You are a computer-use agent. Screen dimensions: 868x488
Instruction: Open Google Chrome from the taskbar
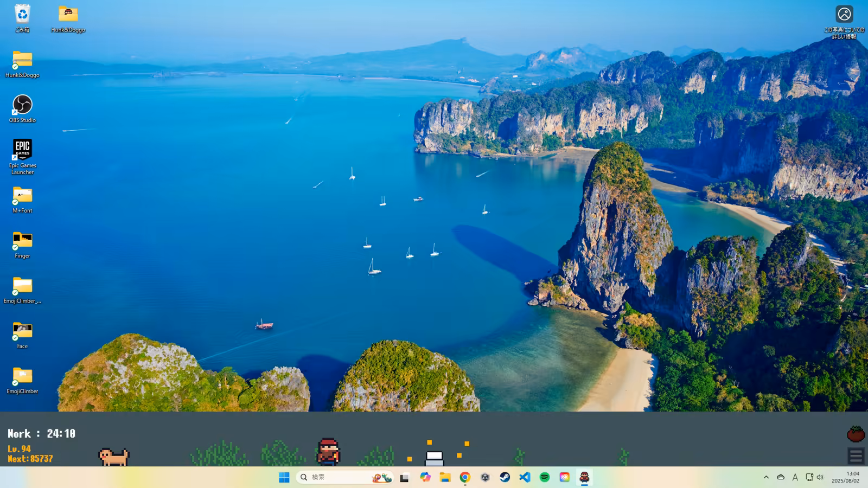465,477
